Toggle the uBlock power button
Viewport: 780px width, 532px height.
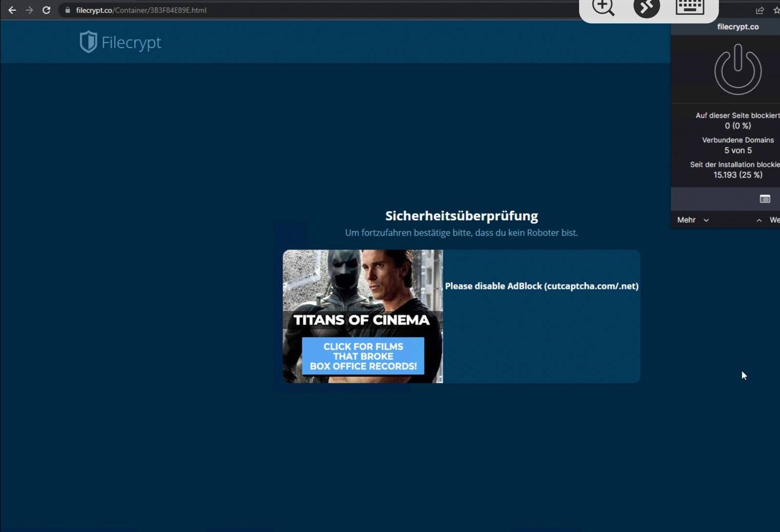click(x=738, y=69)
